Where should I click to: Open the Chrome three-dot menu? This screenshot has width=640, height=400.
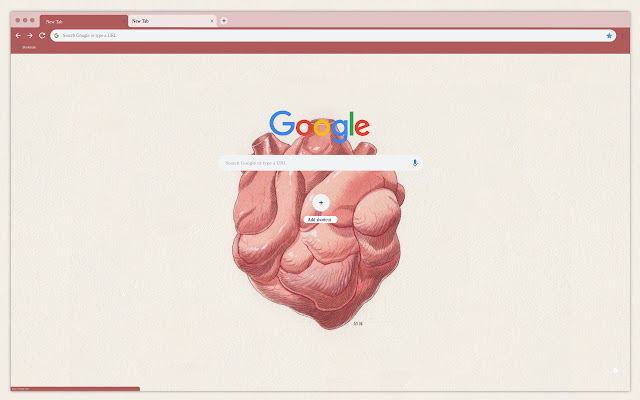tap(622, 36)
